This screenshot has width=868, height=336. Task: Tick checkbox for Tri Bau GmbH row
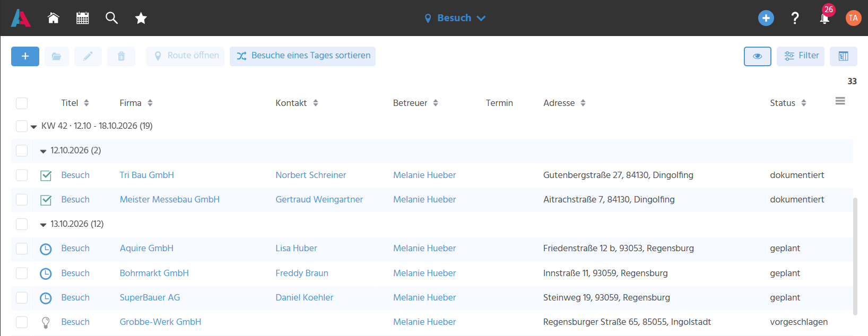tap(22, 175)
